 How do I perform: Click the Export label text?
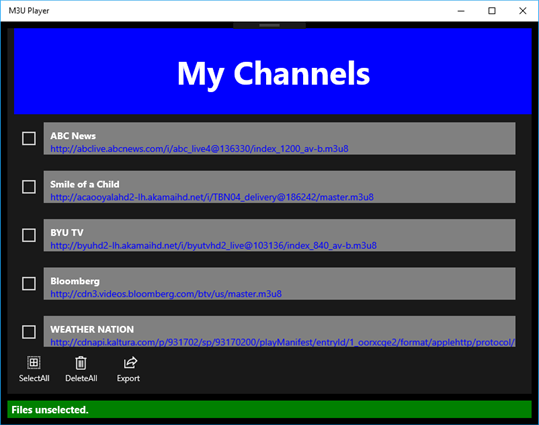coord(128,379)
